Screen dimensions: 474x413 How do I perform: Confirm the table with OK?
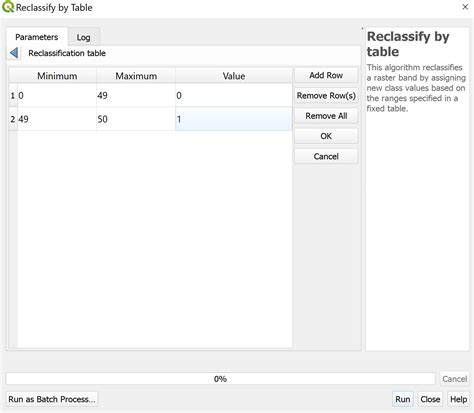coord(326,136)
